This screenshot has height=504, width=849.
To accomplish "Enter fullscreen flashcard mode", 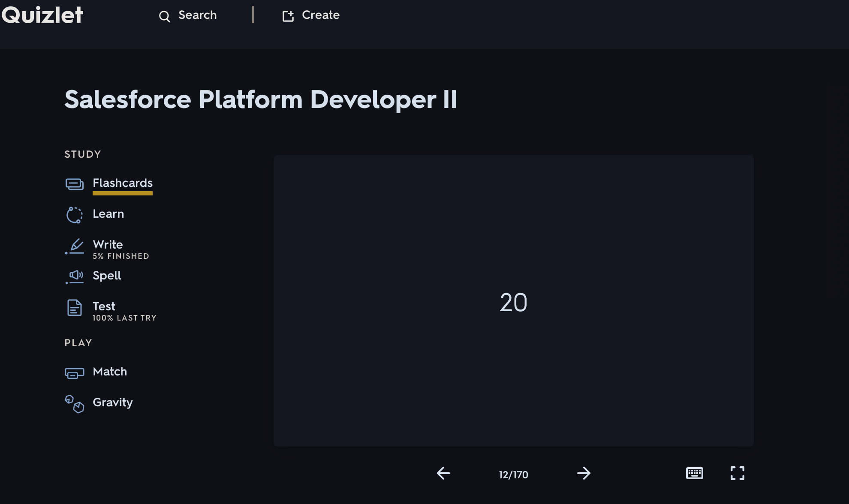I will (x=738, y=473).
